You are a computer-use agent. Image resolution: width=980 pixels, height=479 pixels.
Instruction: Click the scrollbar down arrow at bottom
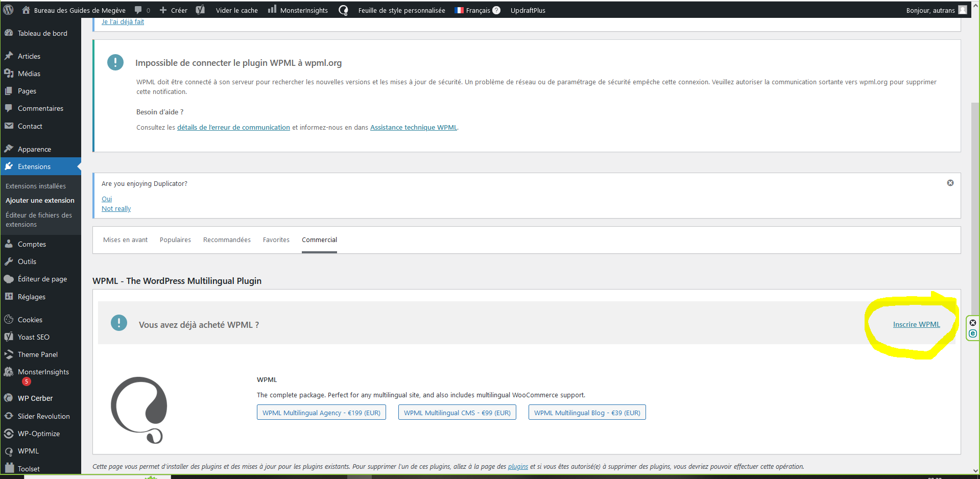click(975, 471)
